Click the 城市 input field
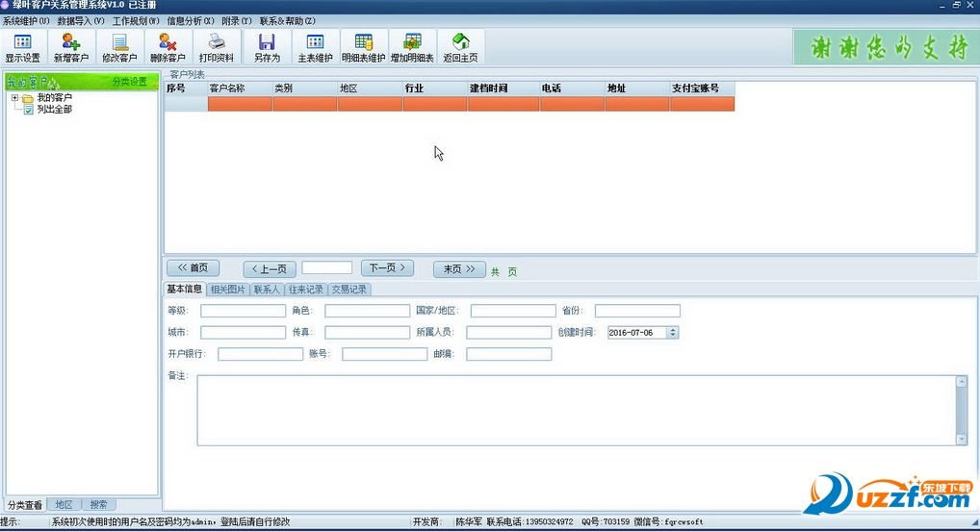This screenshot has width=980, height=531. (x=244, y=332)
